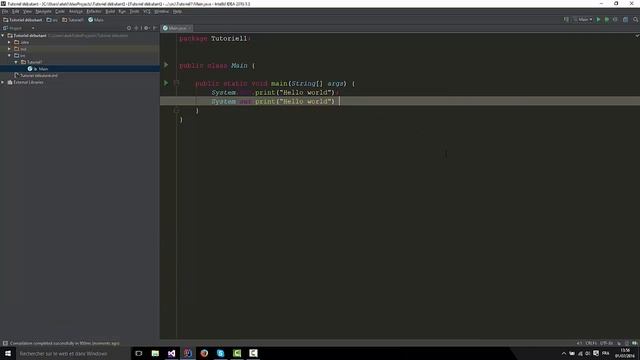The image size is (640, 360).
Task: Click the taskbar clock and date
Action: coord(624,353)
